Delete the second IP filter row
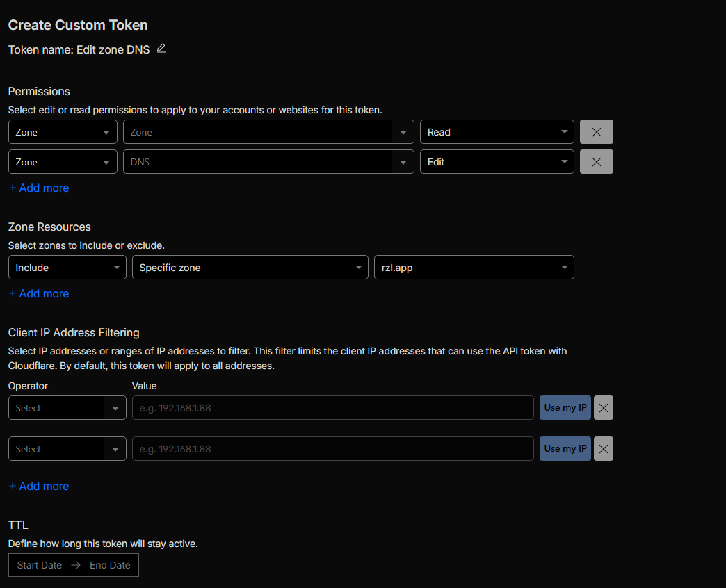This screenshot has width=726, height=588. tap(603, 449)
